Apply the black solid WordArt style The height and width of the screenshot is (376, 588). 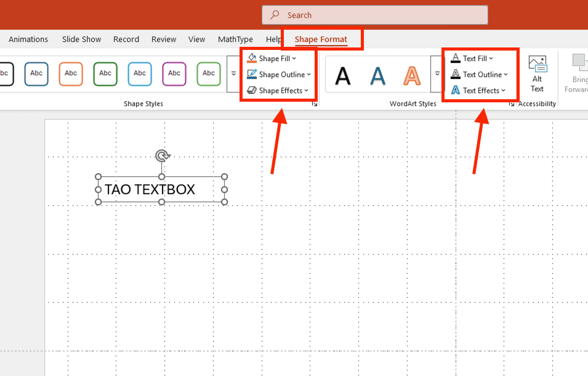[x=343, y=75]
